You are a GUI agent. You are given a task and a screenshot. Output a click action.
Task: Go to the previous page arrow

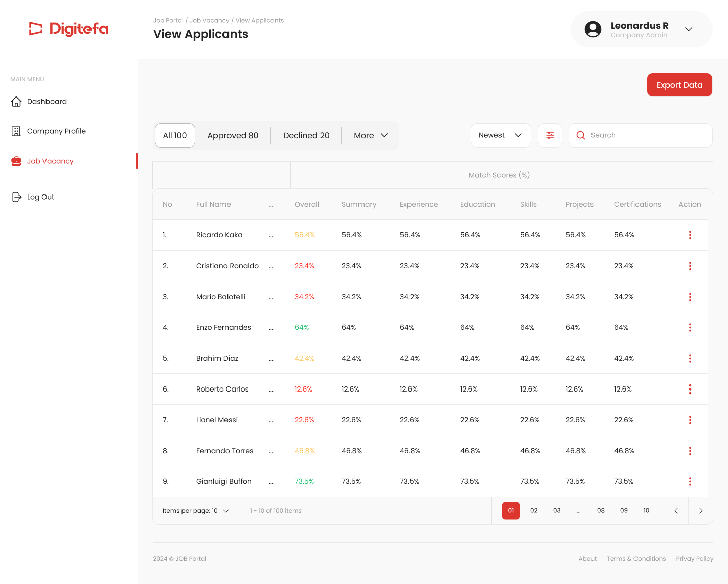tap(676, 511)
